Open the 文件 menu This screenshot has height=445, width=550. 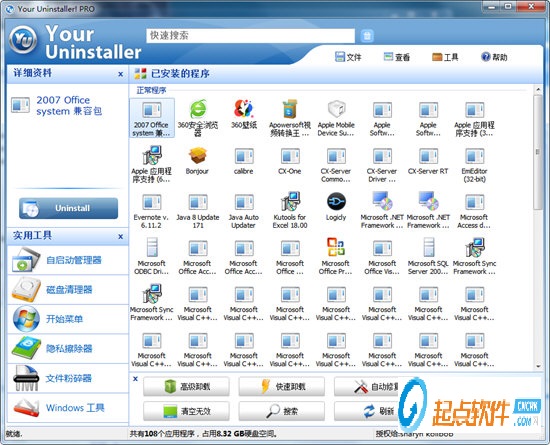(x=348, y=57)
